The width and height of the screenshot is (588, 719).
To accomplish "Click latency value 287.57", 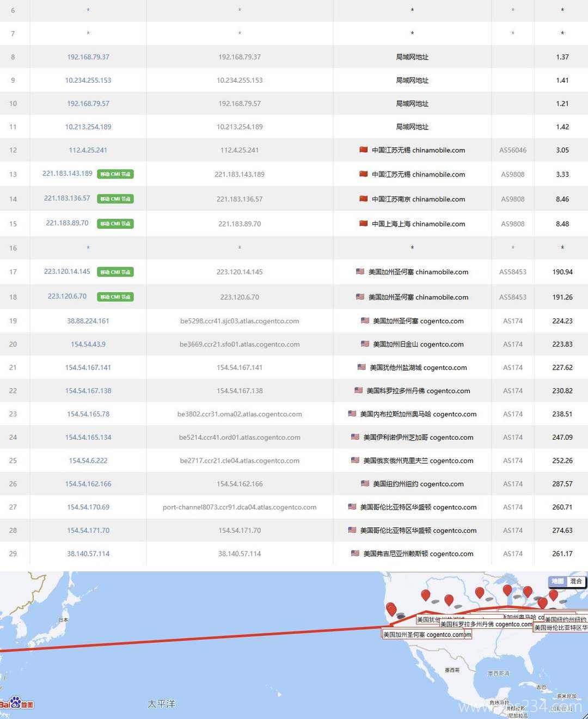I will [x=562, y=483].
